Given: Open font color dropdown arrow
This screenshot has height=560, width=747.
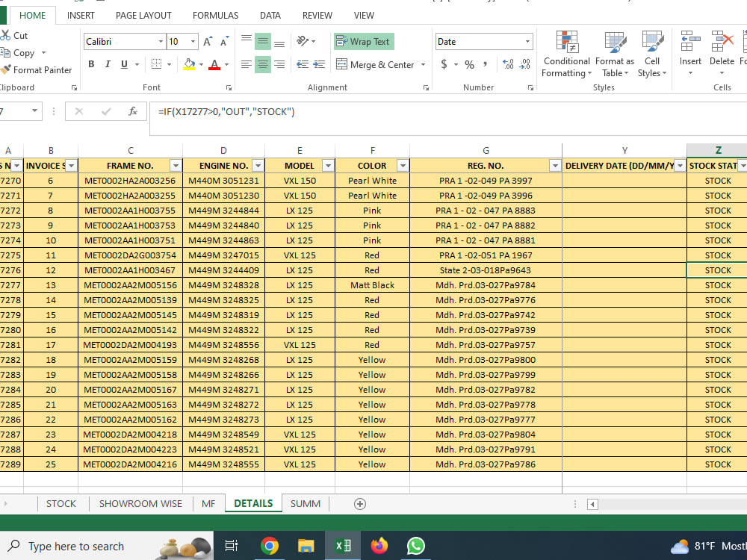Looking at the screenshot, I should pyautogui.click(x=227, y=64).
